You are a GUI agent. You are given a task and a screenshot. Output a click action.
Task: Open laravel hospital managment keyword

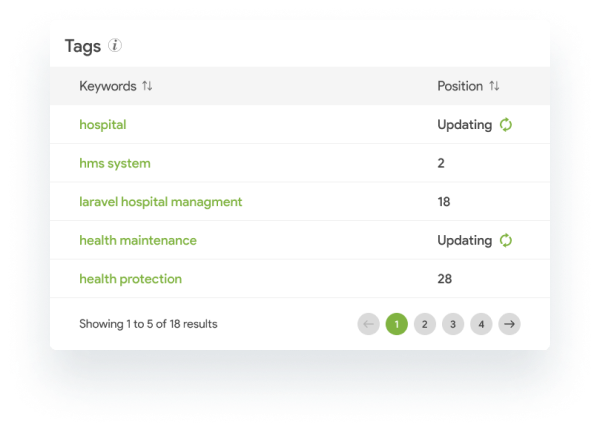(161, 202)
